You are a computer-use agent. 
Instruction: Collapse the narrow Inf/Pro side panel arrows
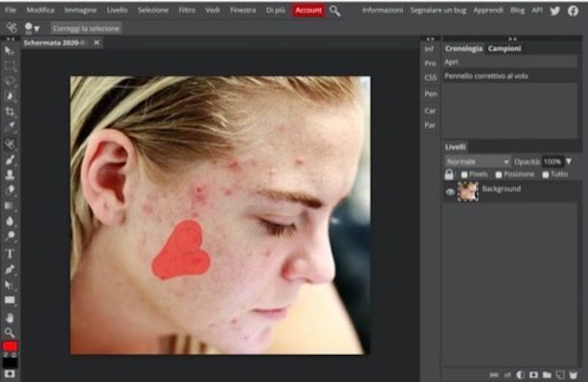(x=430, y=39)
